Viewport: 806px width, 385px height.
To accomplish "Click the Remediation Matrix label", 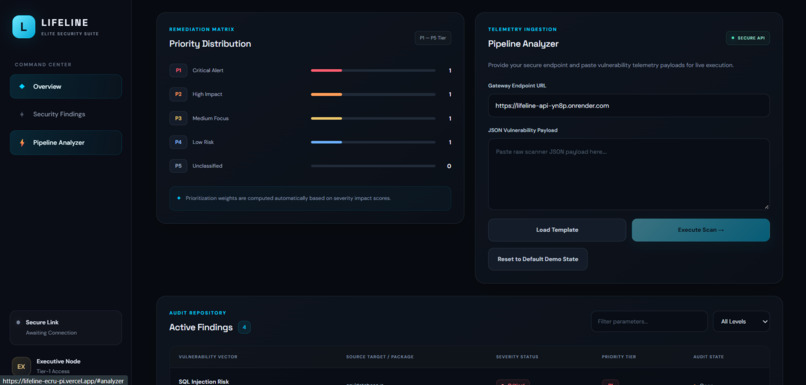I will pyautogui.click(x=202, y=29).
